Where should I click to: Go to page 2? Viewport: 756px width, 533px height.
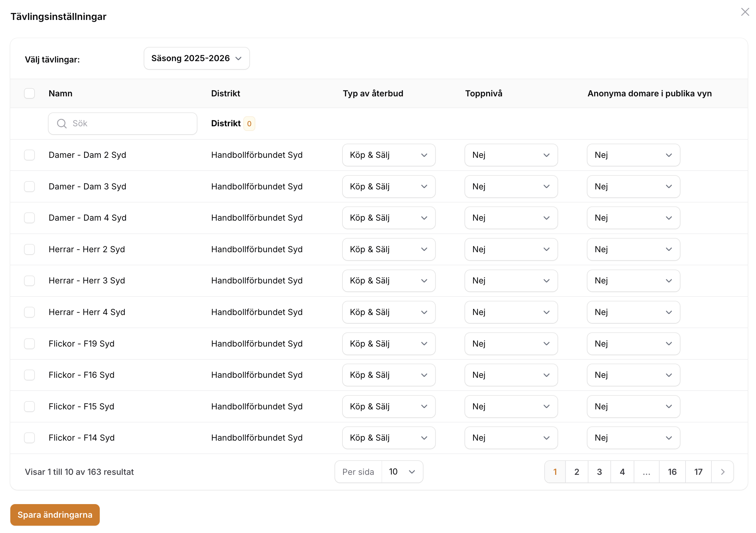point(577,472)
